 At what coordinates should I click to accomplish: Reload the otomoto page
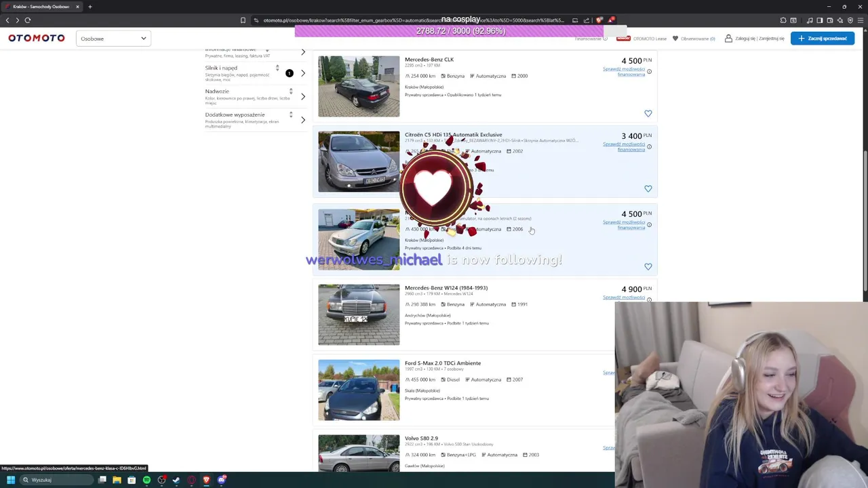(x=28, y=20)
